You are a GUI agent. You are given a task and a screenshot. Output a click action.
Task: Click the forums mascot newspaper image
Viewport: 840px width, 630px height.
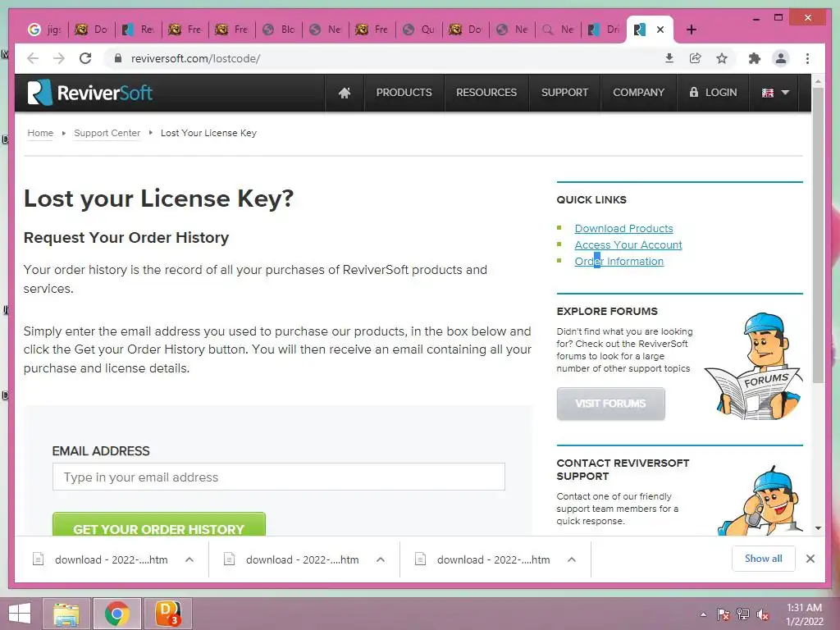click(x=754, y=367)
